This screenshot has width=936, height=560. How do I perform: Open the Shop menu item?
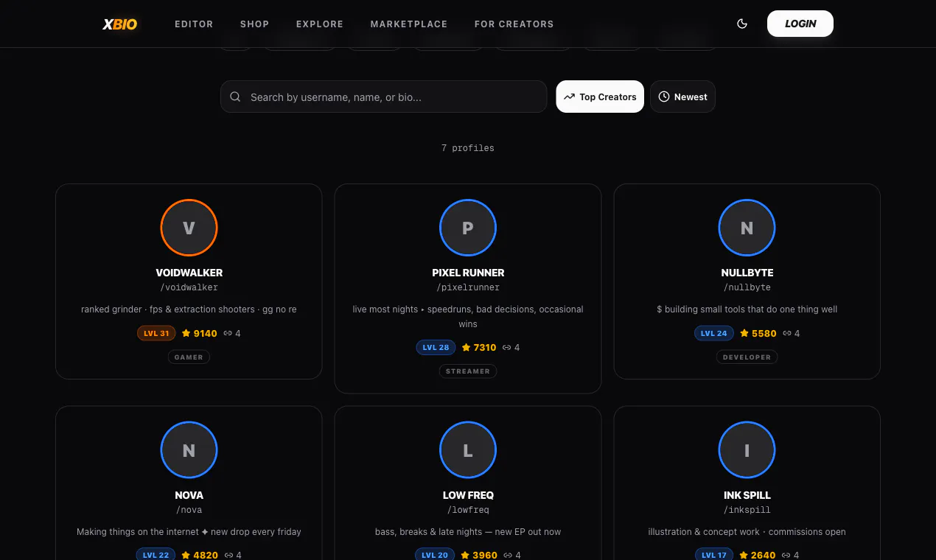coord(254,24)
